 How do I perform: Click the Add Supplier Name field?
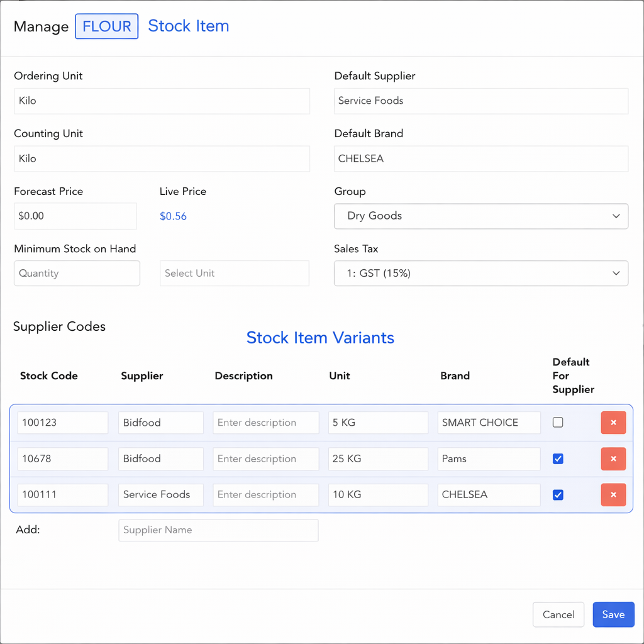218,530
